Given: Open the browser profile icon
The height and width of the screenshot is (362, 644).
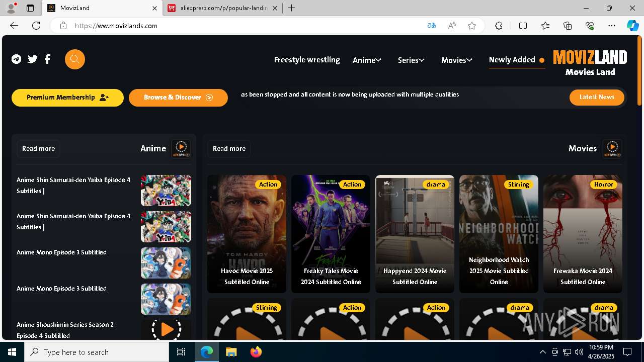Looking at the screenshot, I should (x=11, y=8).
